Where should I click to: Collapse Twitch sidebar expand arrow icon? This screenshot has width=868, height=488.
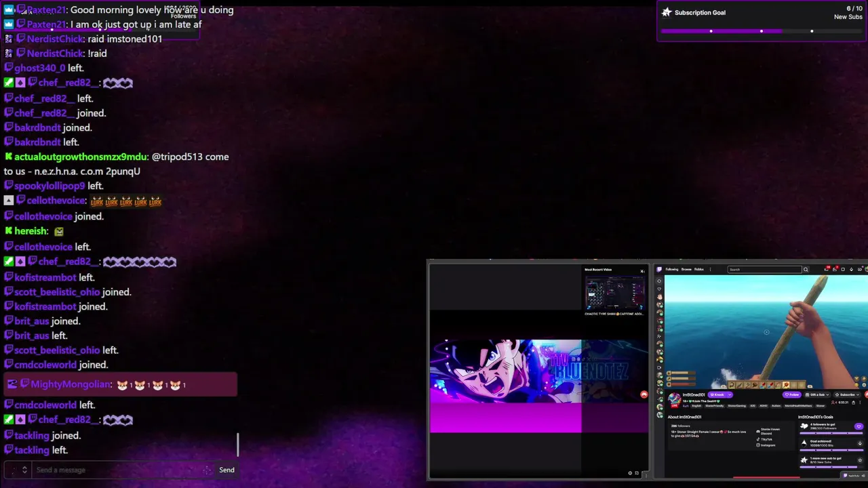tap(659, 281)
